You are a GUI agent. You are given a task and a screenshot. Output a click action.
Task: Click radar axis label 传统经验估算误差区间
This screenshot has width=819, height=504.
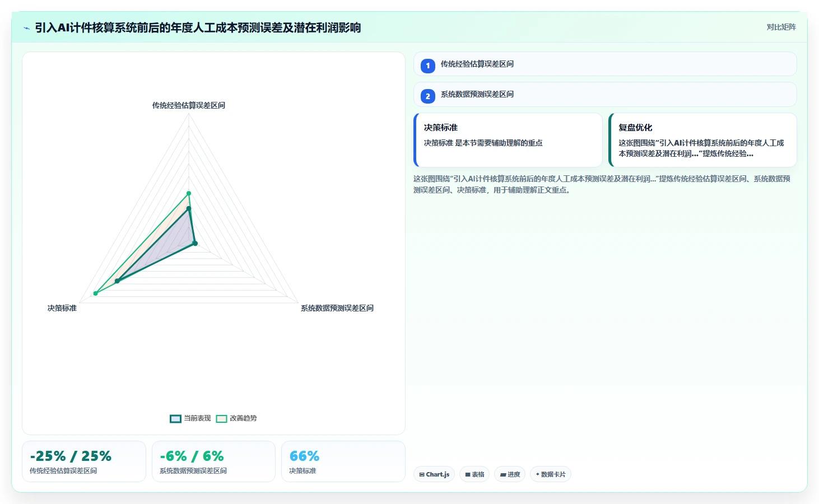[189, 105]
